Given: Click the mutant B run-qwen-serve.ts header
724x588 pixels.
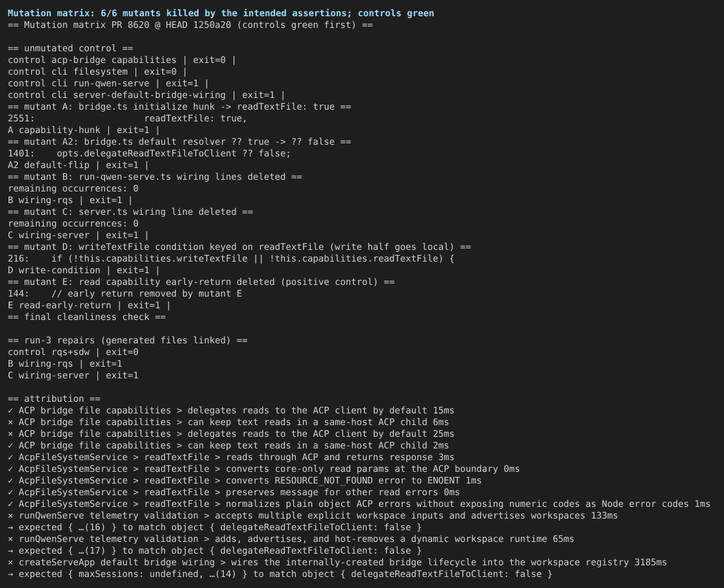Looking at the screenshot, I should (154, 177).
